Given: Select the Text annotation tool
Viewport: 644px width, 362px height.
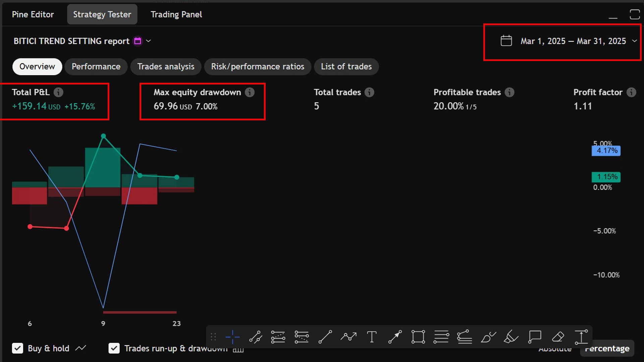Looking at the screenshot, I should coord(372,337).
